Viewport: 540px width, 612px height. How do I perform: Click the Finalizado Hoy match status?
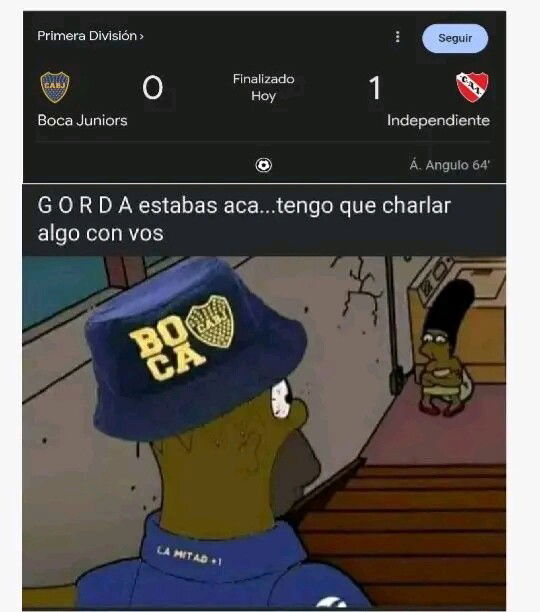click(264, 87)
